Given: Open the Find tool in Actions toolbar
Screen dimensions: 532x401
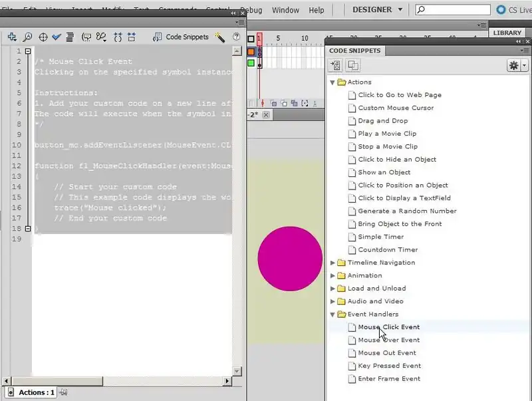Looking at the screenshot, I should coord(27,37).
